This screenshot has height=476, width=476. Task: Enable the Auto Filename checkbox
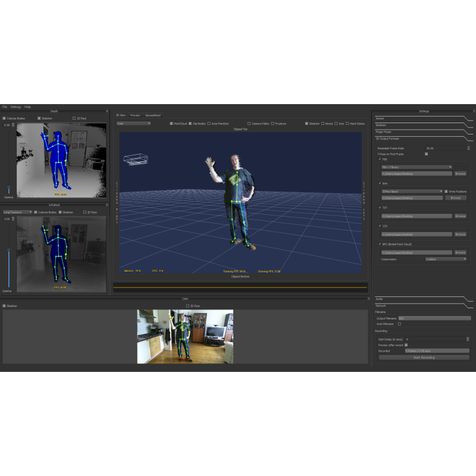tap(400, 324)
